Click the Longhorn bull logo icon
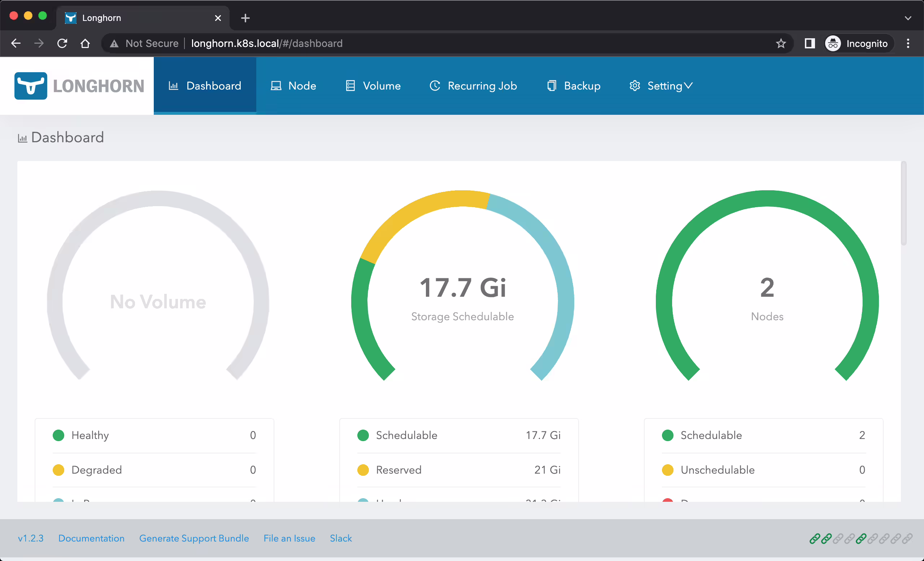The height and width of the screenshot is (561, 924). tap(31, 86)
